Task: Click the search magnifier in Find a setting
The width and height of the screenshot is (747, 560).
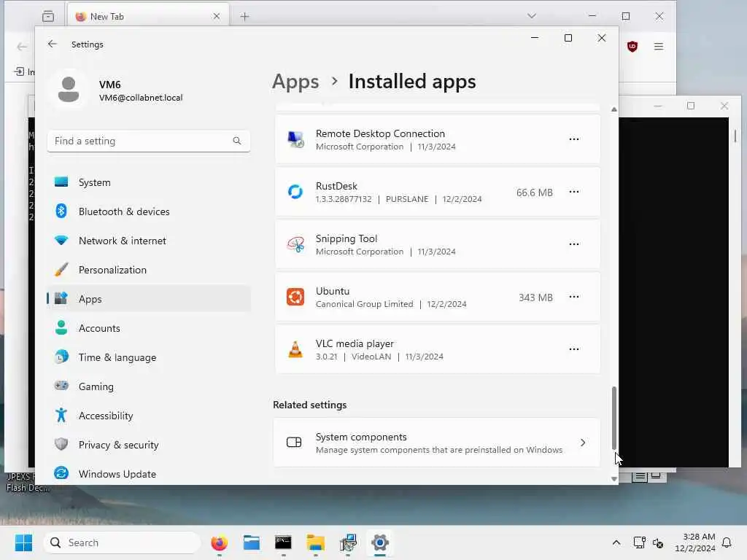Action: [x=237, y=141]
